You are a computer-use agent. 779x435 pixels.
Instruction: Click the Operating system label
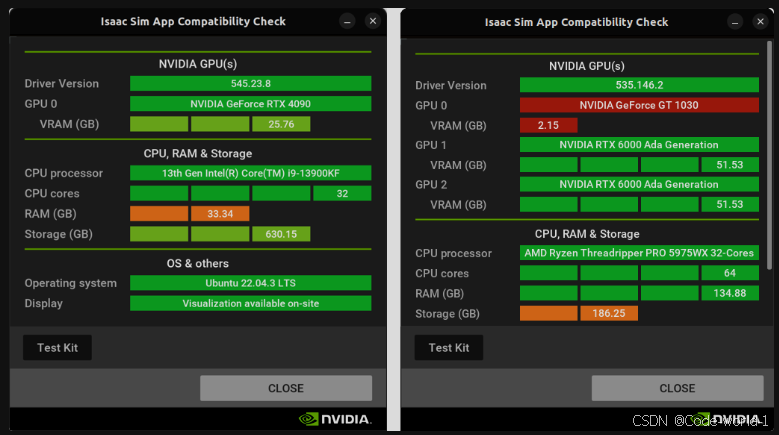[71, 283]
